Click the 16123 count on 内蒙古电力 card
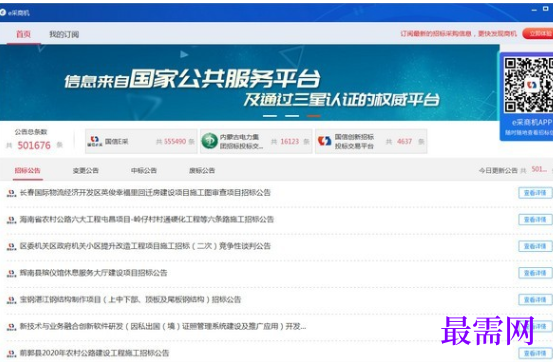 point(290,141)
